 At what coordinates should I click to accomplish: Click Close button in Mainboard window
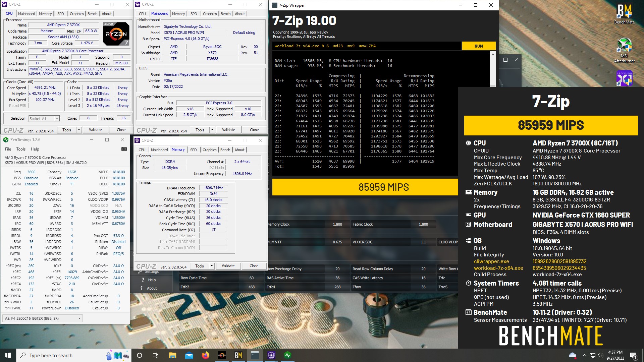click(x=254, y=130)
